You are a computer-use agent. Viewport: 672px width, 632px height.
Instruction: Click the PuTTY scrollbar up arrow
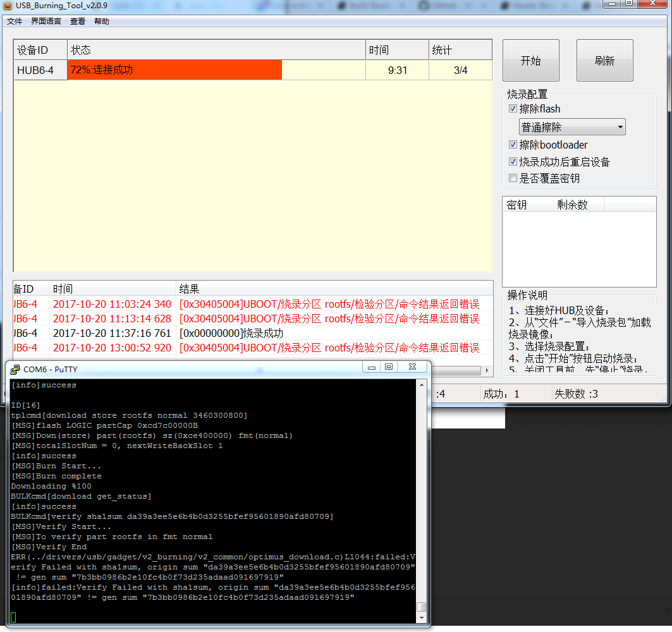click(x=421, y=384)
